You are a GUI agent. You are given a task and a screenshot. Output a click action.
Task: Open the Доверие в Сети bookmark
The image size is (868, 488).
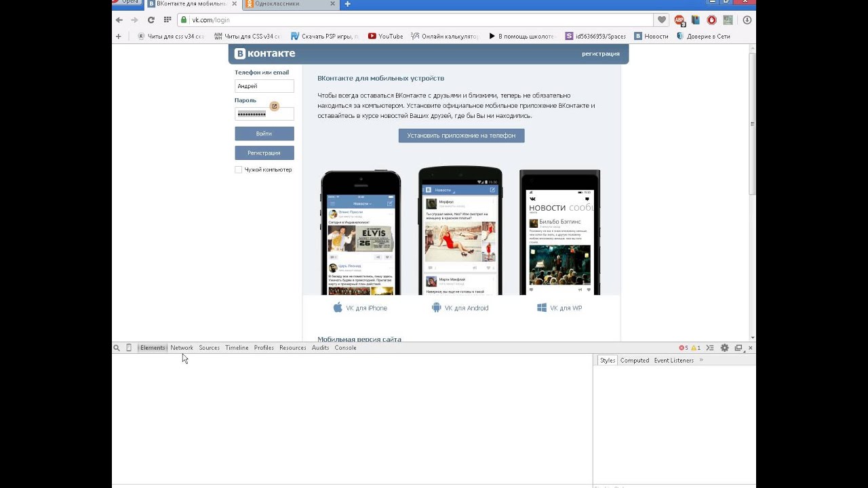pos(703,36)
